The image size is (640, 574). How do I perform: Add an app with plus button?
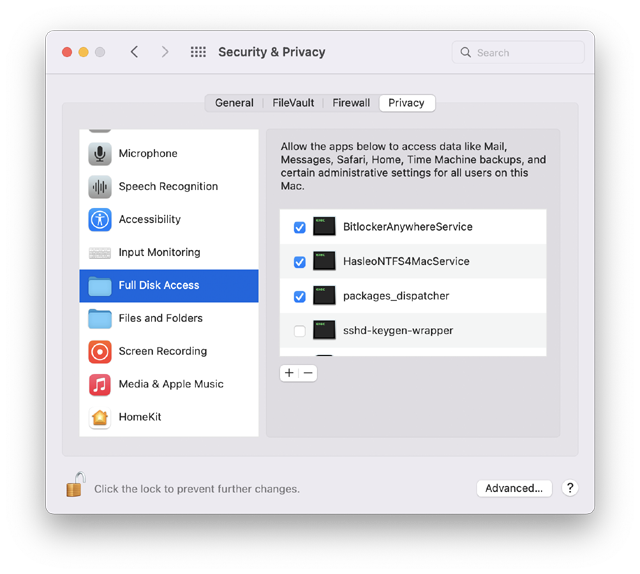pos(289,373)
